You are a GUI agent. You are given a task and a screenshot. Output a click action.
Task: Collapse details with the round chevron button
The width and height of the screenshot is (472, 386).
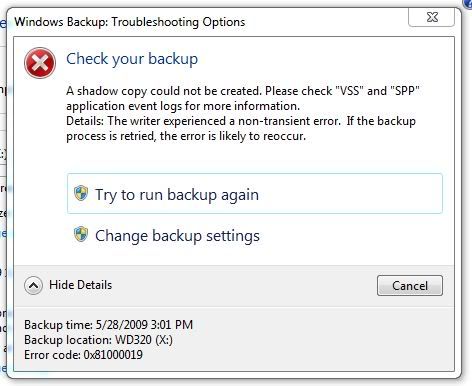pyautogui.click(x=33, y=286)
